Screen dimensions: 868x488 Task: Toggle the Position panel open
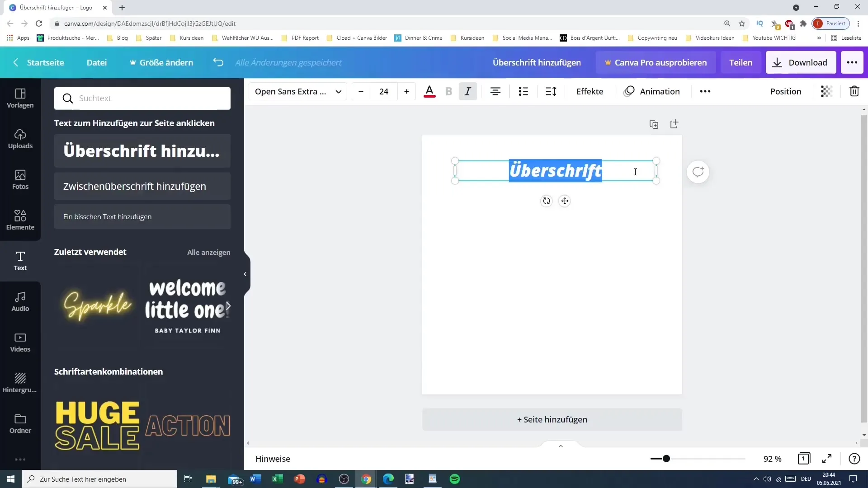point(786,91)
